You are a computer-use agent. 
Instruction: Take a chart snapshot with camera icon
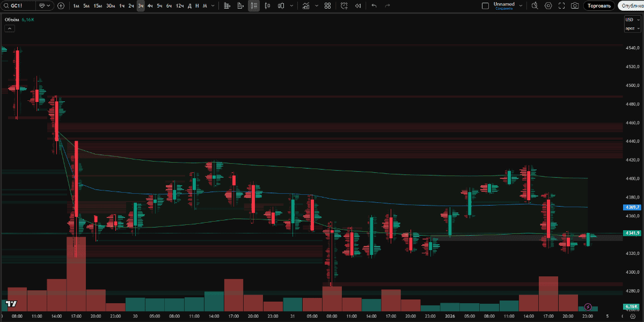pyautogui.click(x=575, y=6)
